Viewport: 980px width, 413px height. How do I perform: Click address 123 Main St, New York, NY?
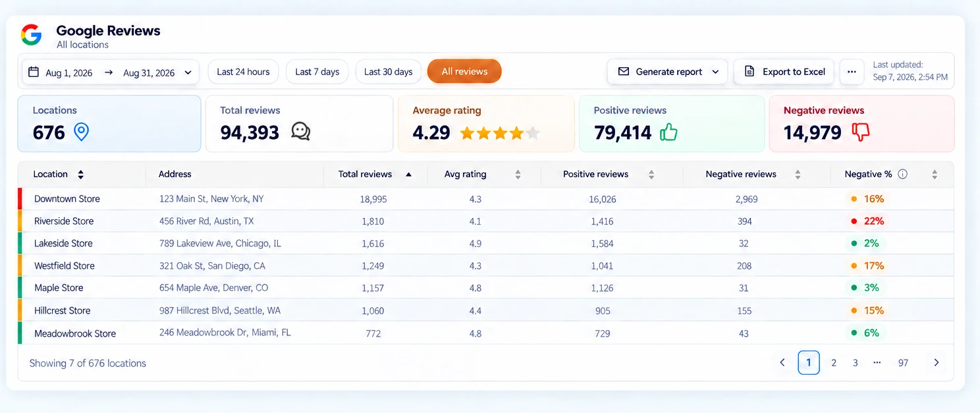click(211, 198)
